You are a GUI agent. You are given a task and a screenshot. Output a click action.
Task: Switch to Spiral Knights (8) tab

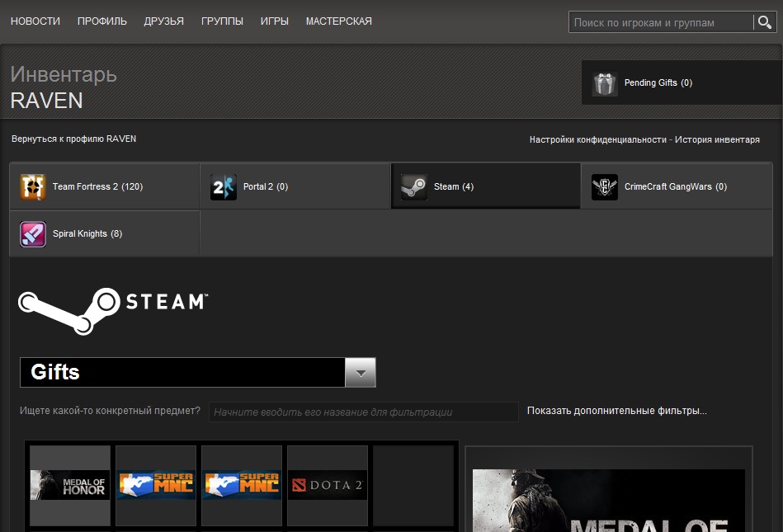104,233
